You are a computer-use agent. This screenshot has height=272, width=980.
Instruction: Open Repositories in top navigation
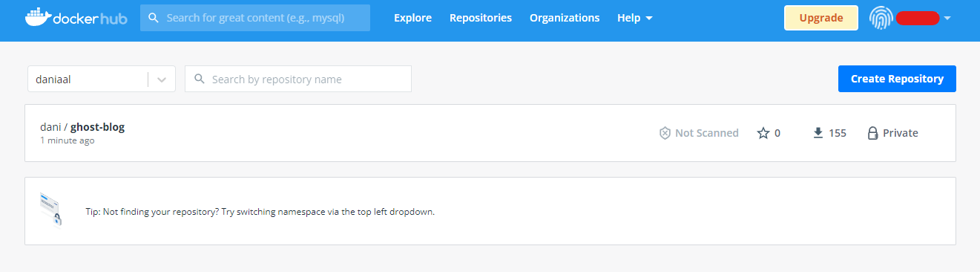(481, 18)
